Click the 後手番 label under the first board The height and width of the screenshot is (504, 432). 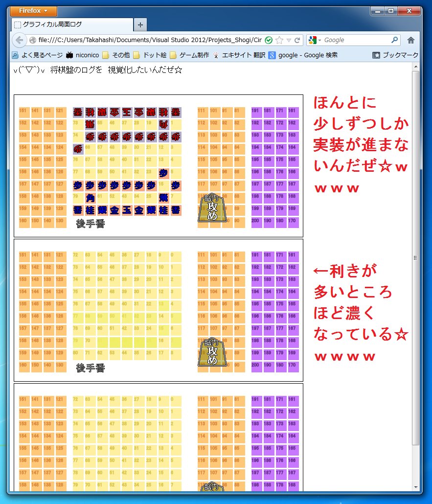(91, 224)
